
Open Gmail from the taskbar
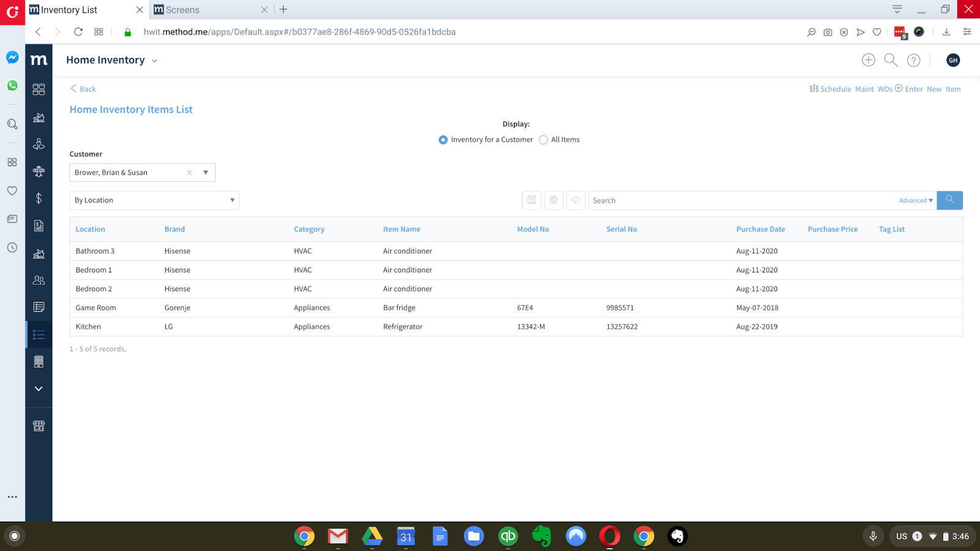(338, 536)
